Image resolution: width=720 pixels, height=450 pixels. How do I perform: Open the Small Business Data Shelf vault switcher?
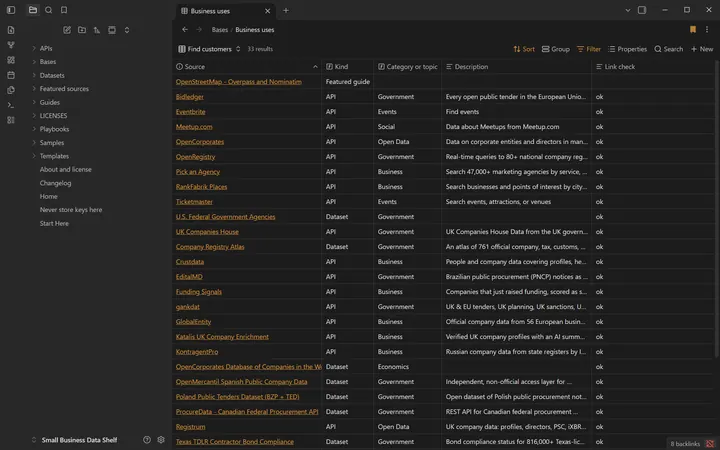[74, 439]
